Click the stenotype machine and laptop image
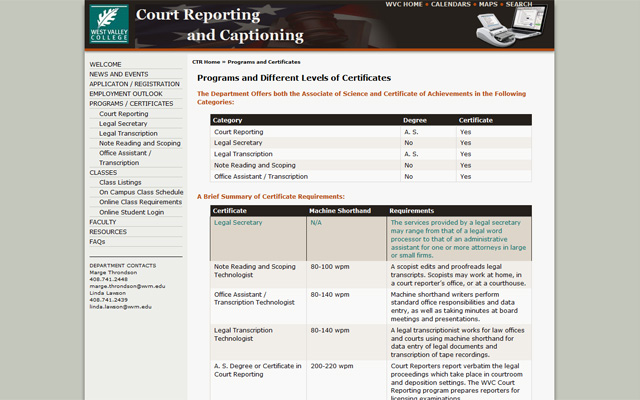This screenshot has height=400, width=640. [x=511, y=26]
